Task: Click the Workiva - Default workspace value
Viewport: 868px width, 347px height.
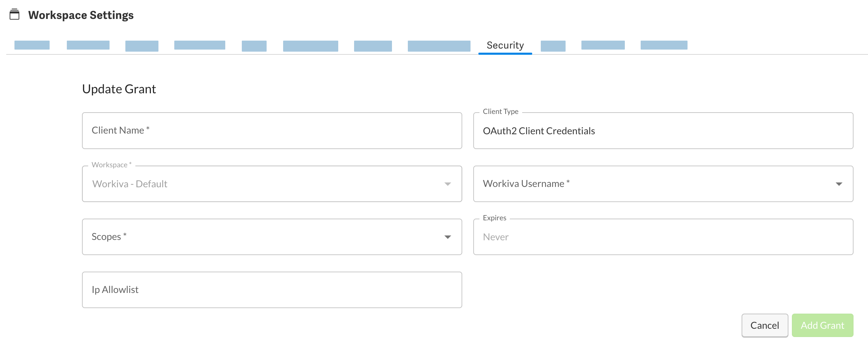Action: click(x=129, y=183)
